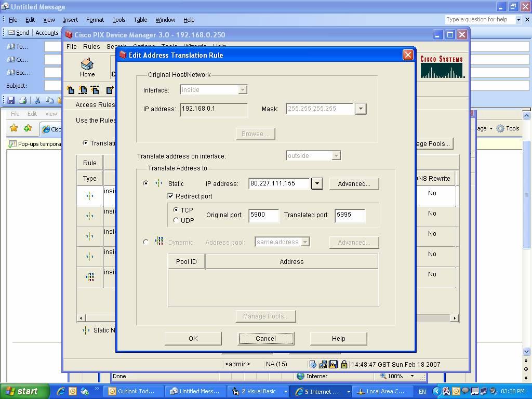The width and height of the screenshot is (532, 399).
Task: Expand the static IP address dropdown
Action: tap(316, 183)
